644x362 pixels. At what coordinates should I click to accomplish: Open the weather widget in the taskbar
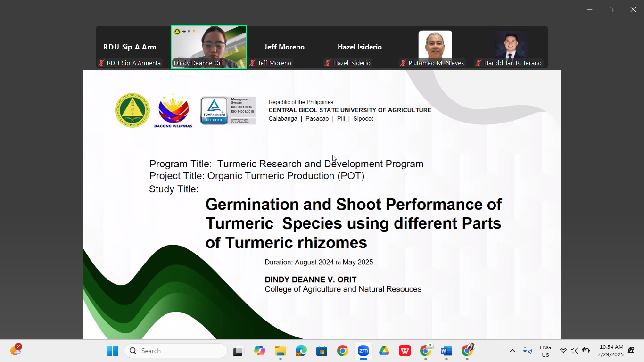(16, 351)
